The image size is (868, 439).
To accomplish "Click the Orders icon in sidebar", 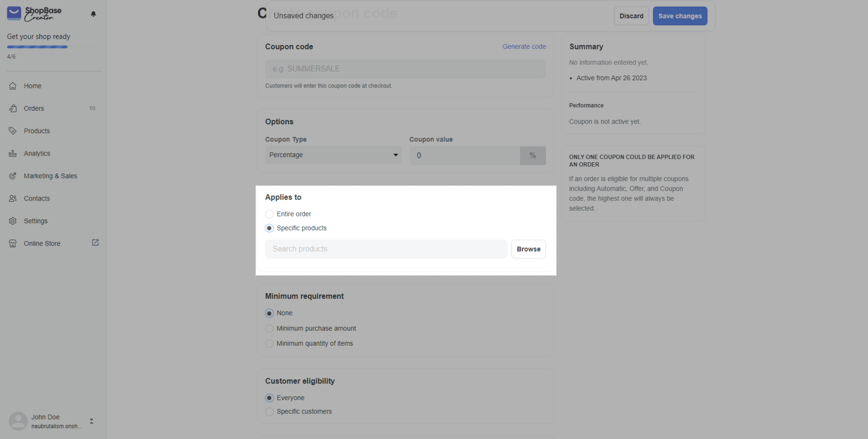I will pyautogui.click(x=12, y=108).
